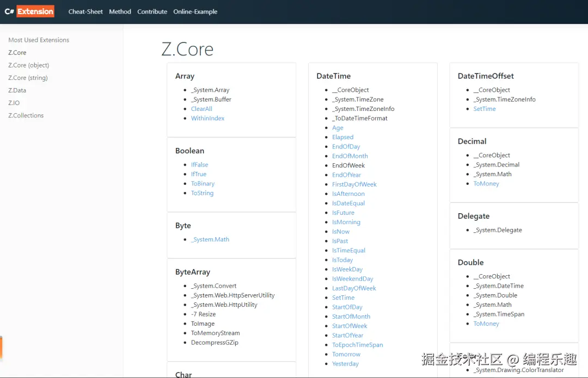The height and width of the screenshot is (378, 588).
Task: Open the IsTimeEqual link
Action: pyautogui.click(x=349, y=250)
